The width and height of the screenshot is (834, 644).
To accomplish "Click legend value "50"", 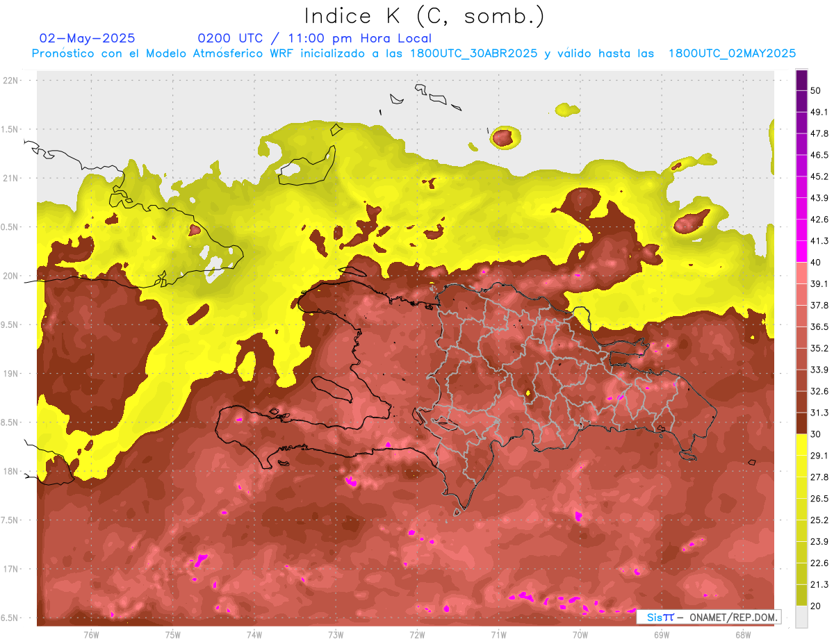I will [x=816, y=90].
